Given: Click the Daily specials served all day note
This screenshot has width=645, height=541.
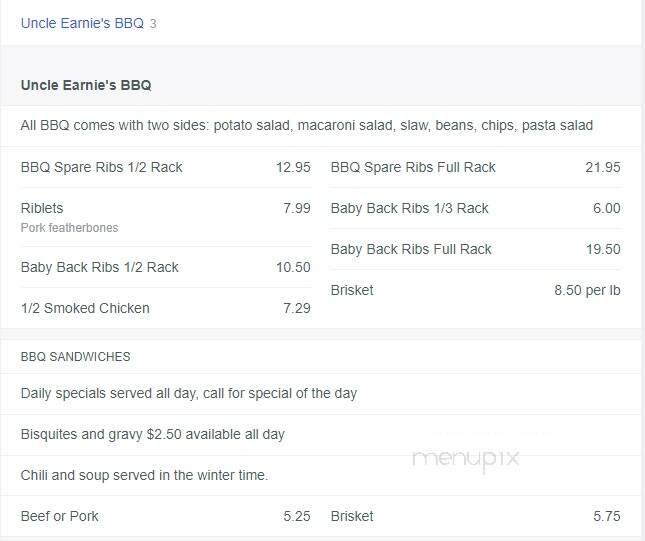Looking at the screenshot, I should pyautogui.click(x=189, y=393).
